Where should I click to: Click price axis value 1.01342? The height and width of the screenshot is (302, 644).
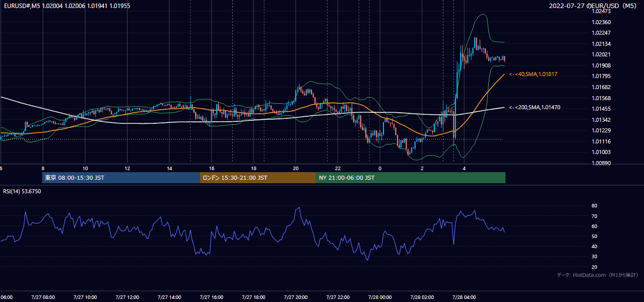(x=601, y=120)
